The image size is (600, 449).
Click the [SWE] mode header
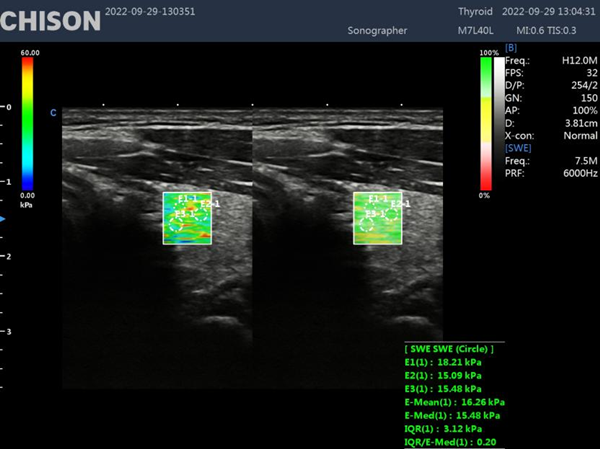tap(518, 148)
